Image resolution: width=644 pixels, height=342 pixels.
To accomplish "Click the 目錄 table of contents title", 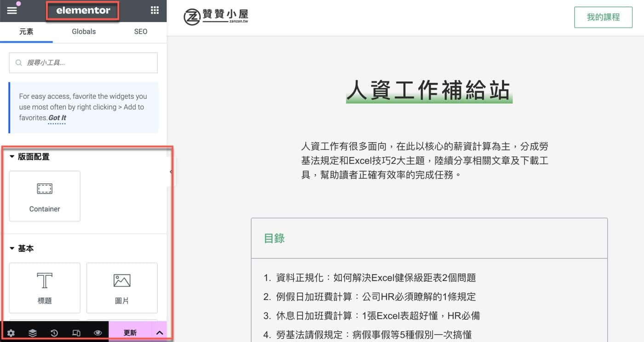I will click(x=274, y=238).
